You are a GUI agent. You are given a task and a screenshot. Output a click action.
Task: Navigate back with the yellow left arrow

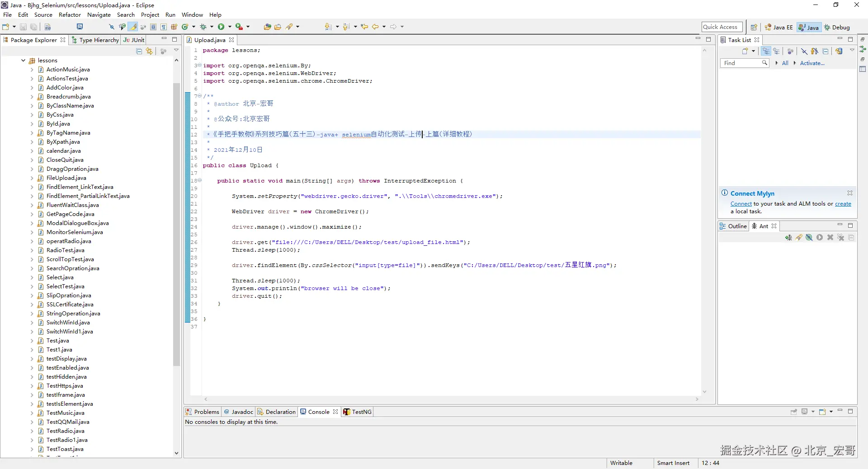(375, 27)
